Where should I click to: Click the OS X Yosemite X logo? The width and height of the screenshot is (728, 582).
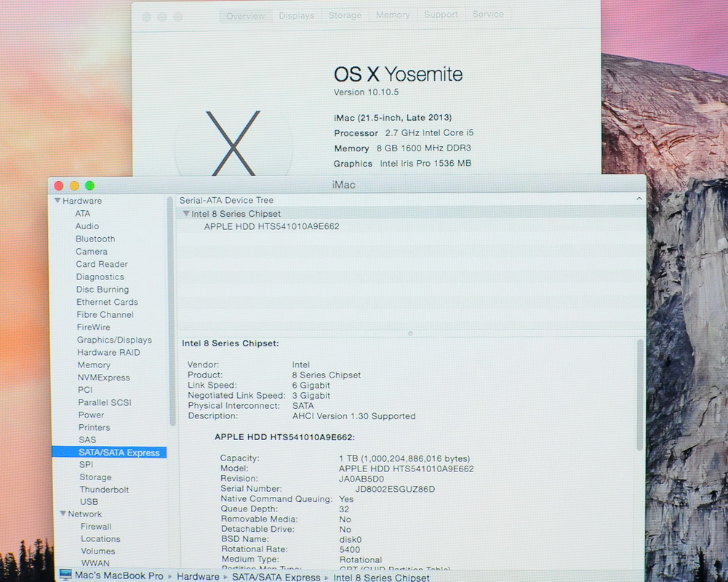(233, 143)
